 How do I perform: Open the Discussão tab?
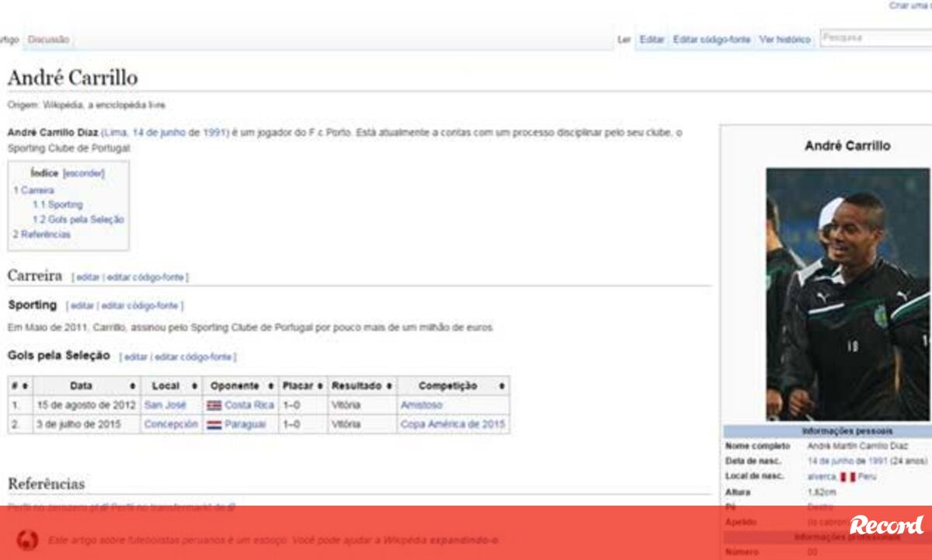pyautogui.click(x=48, y=39)
